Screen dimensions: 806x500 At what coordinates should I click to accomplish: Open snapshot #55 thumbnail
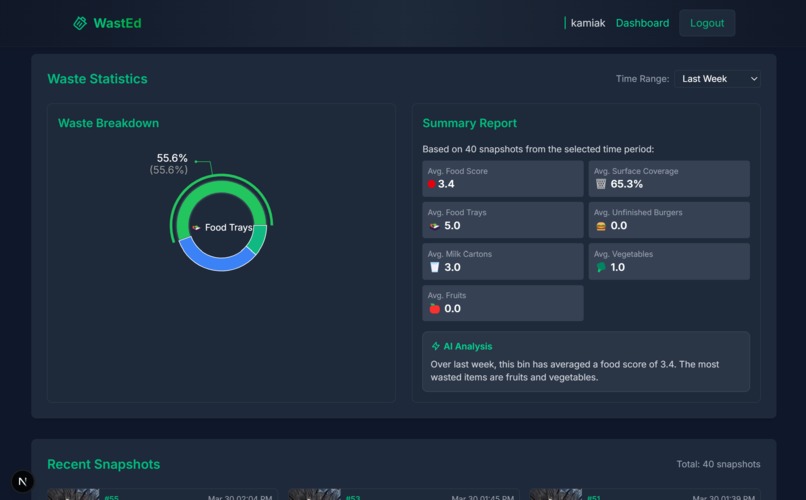(x=74, y=494)
